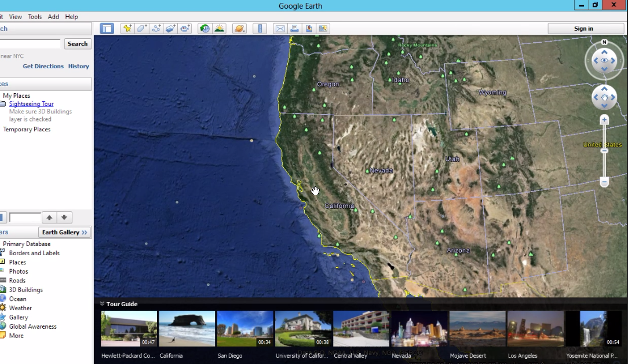Open the San Diego tour thumbnail
628x364 pixels.
244,329
